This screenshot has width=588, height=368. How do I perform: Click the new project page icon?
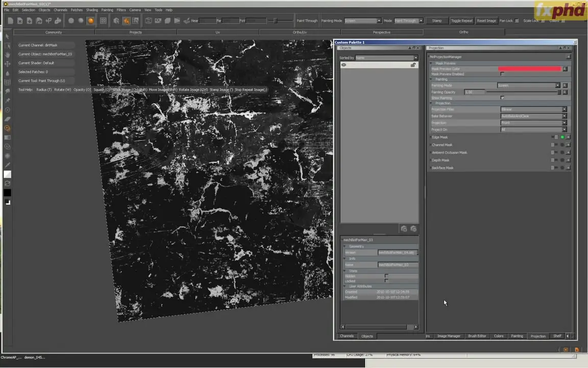tap(10, 21)
